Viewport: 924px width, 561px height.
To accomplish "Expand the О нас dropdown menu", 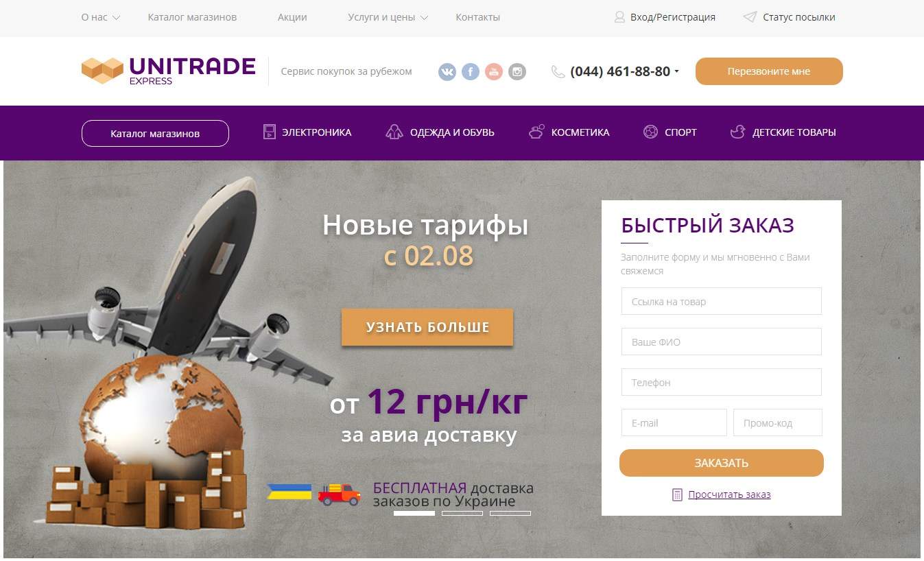I will pyautogui.click(x=101, y=17).
